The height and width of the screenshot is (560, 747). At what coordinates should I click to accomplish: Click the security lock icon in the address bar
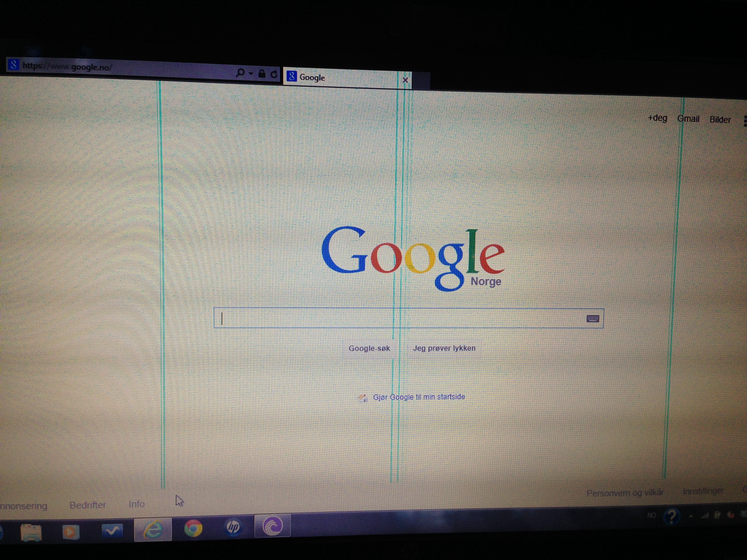coord(262,74)
